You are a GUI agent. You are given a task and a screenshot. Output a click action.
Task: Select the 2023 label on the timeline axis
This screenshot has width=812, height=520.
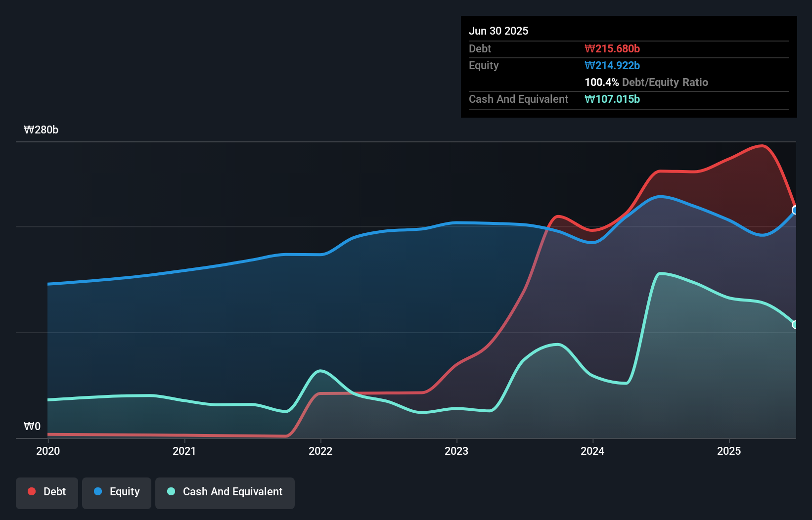[457, 451]
